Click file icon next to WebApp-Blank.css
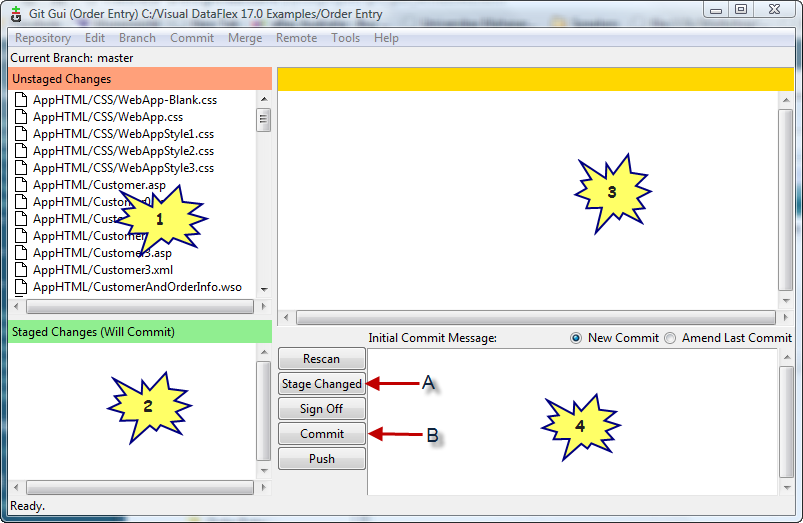The width and height of the screenshot is (803, 523). click(x=22, y=100)
